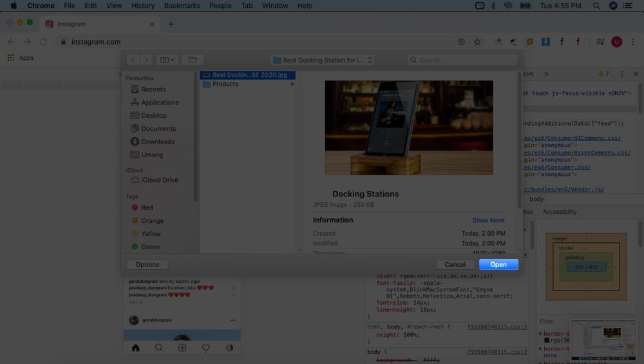This screenshot has width=644, height=364.
Task: Open the folder path dropdown
Action: tap(323, 60)
